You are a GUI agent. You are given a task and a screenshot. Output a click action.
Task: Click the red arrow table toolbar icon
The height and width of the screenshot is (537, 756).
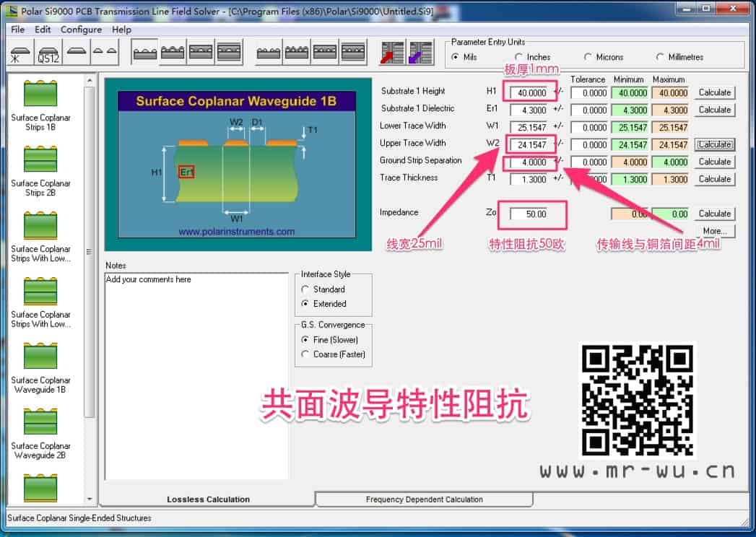pos(393,53)
